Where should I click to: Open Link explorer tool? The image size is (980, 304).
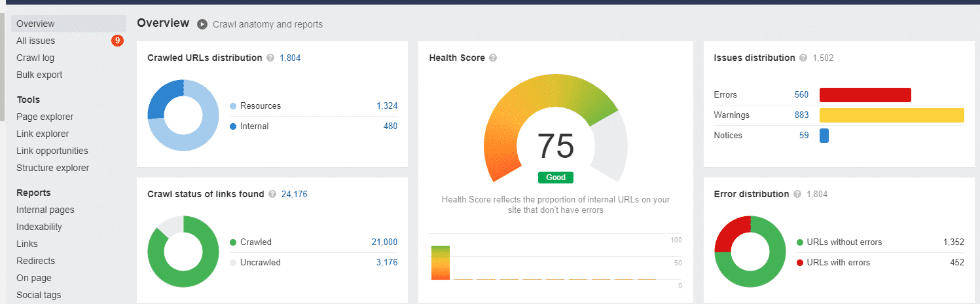43,134
